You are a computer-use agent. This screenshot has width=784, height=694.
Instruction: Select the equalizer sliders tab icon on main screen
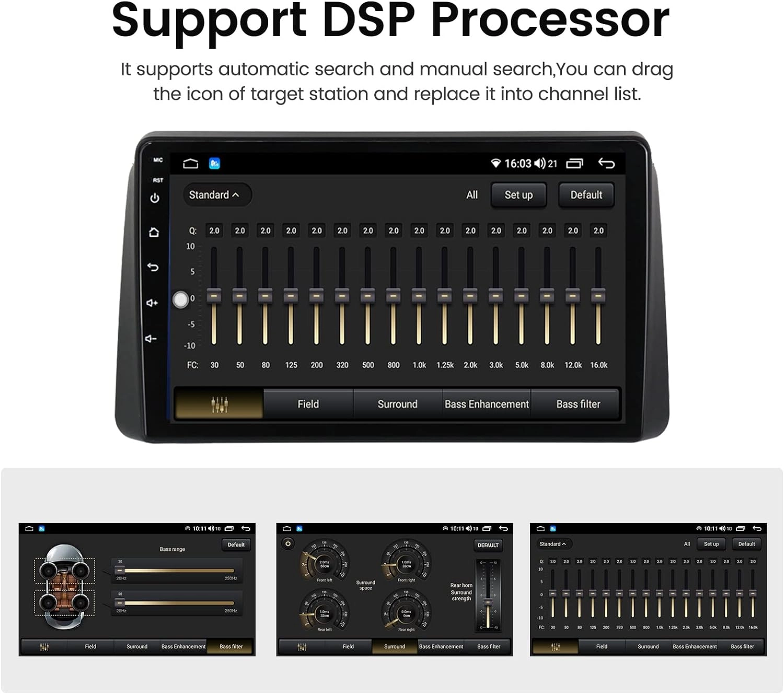pyautogui.click(x=219, y=404)
